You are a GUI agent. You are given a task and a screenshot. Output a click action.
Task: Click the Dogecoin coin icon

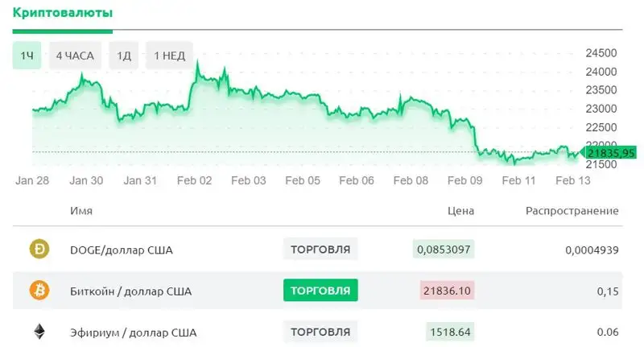[x=39, y=250]
